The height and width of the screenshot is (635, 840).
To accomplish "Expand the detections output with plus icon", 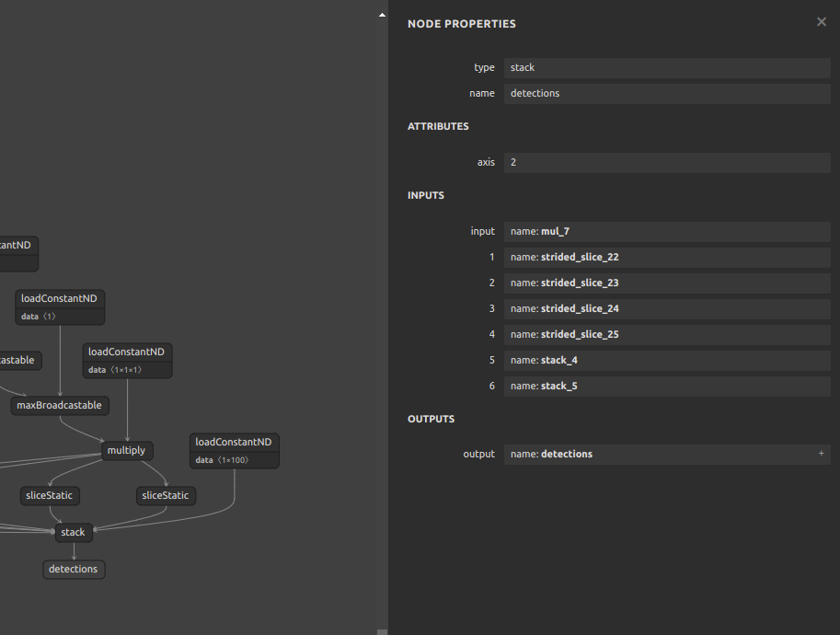I will pyautogui.click(x=821, y=454).
